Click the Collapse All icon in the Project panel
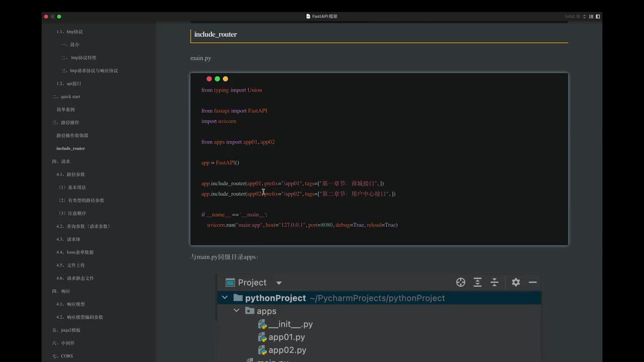This screenshot has height=362, width=644. [x=495, y=283]
